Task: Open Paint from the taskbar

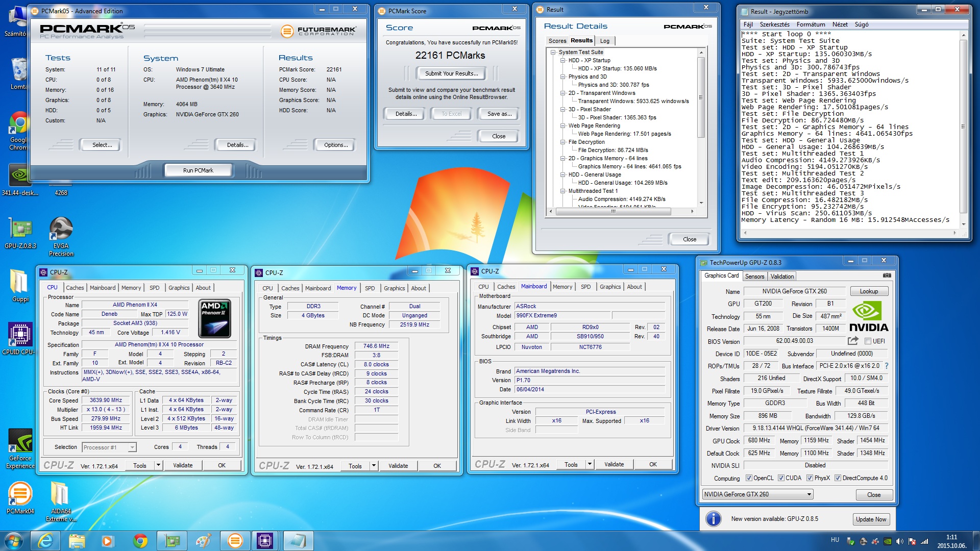Action: (203, 541)
